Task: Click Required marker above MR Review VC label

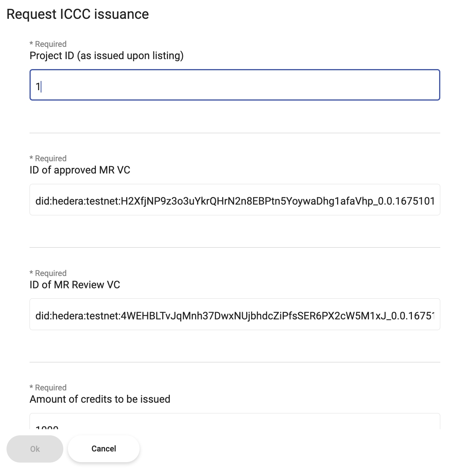Action: coord(48,273)
